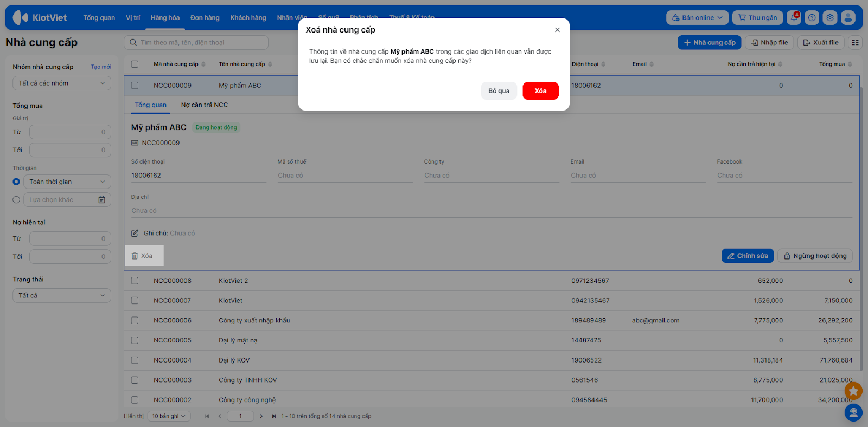Screen dimensions: 868x427
Task: Click the orange star floating button
Action: click(x=853, y=390)
